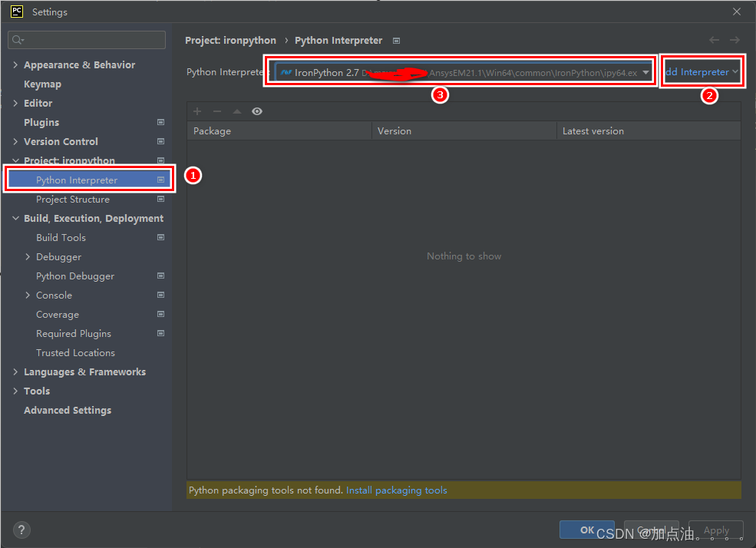Open Advanced Settings

[x=68, y=410]
